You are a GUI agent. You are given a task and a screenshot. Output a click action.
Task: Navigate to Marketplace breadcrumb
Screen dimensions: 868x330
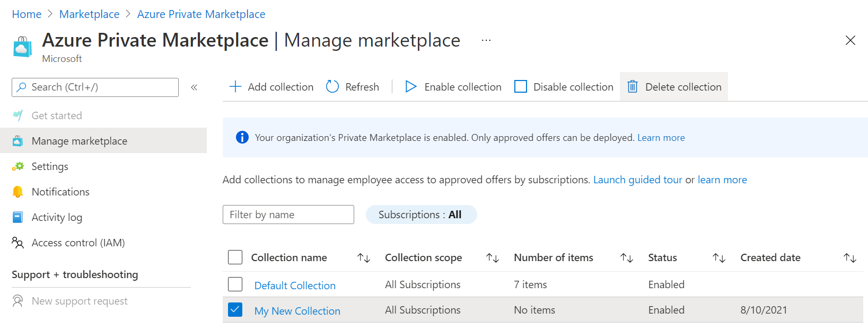[89, 14]
